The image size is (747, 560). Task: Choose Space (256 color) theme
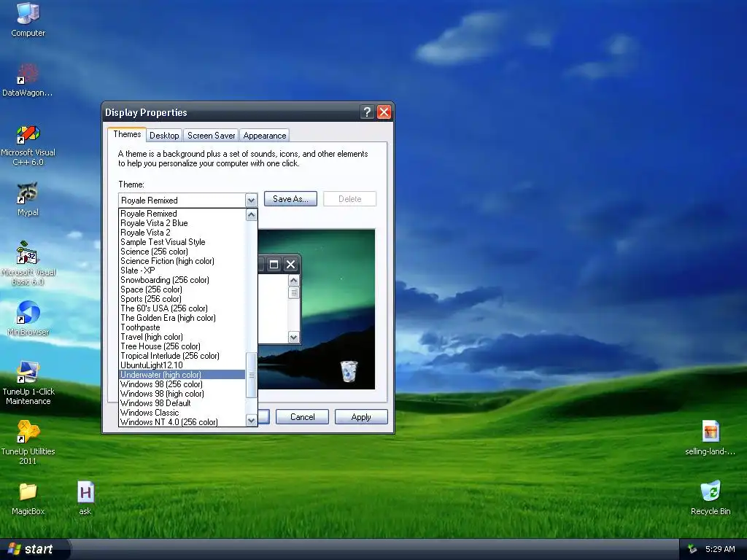click(182, 289)
